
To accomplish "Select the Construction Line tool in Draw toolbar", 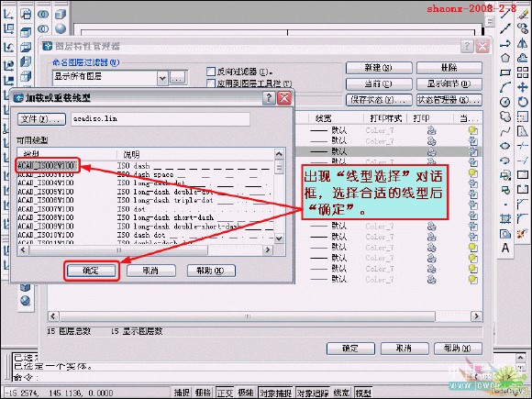I will coord(505,28).
